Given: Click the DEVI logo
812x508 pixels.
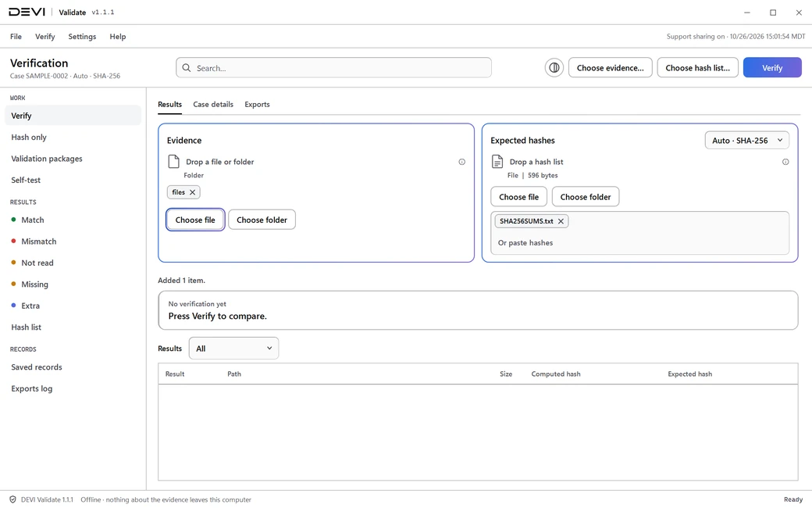Looking at the screenshot, I should pyautogui.click(x=27, y=12).
